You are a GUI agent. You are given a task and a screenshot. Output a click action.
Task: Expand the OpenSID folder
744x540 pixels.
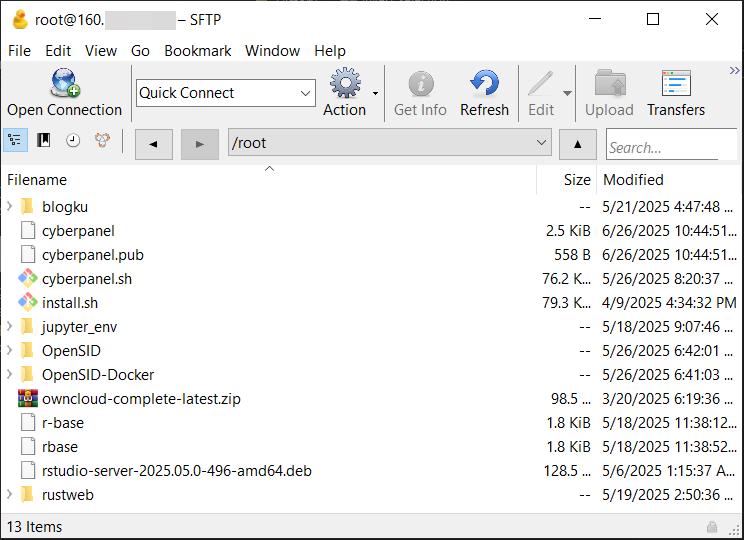click(x=9, y=350)
